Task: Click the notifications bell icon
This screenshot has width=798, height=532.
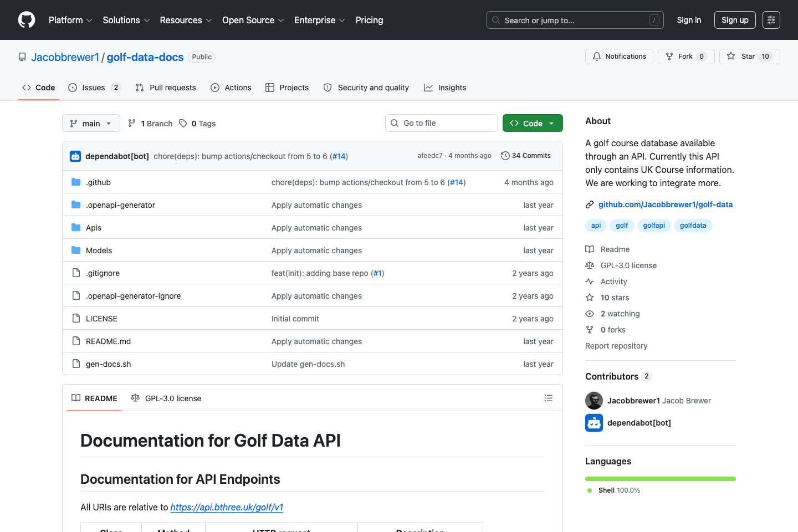Action: (x=596, y=56)
